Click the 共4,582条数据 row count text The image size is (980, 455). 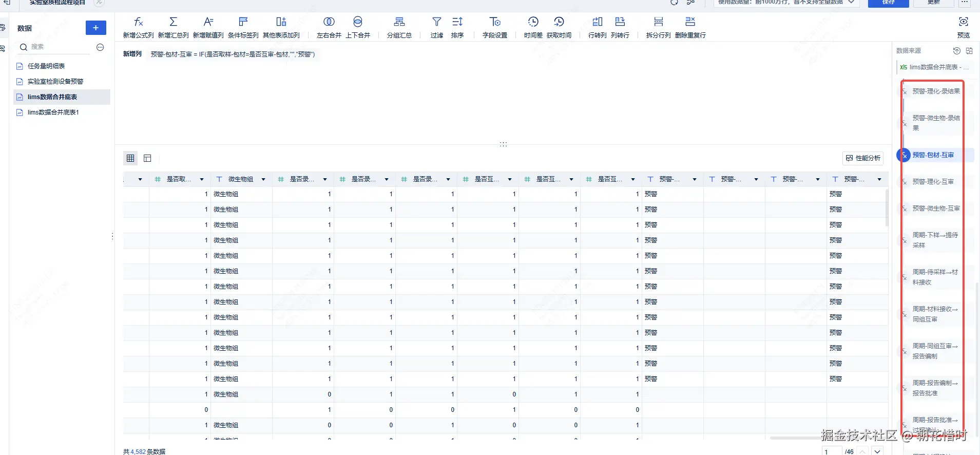tap(144, 451)
